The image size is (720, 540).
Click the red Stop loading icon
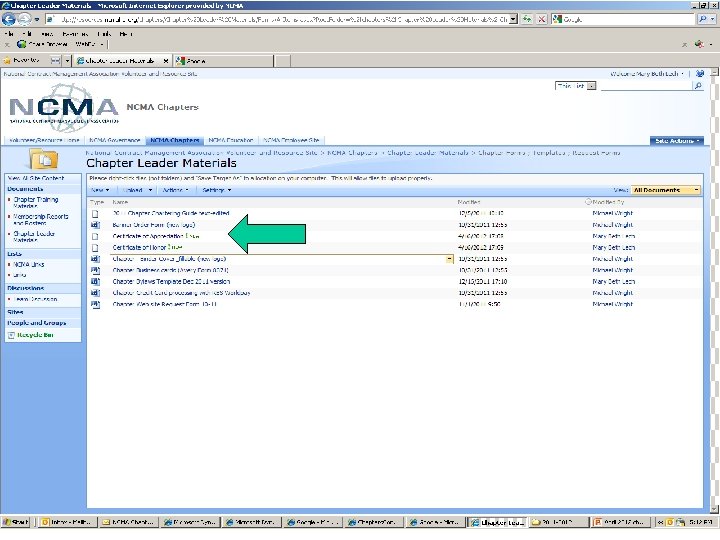tap(542, 19)
